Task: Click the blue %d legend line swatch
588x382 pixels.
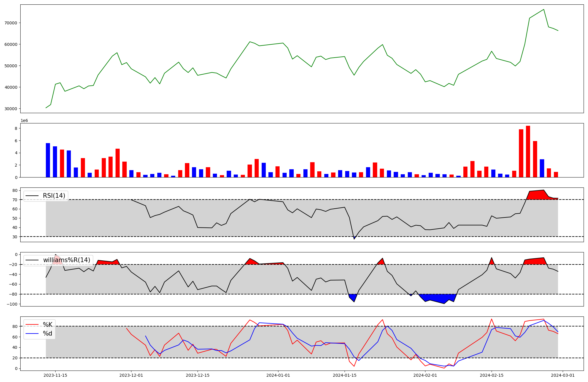Action: [32, 334]
